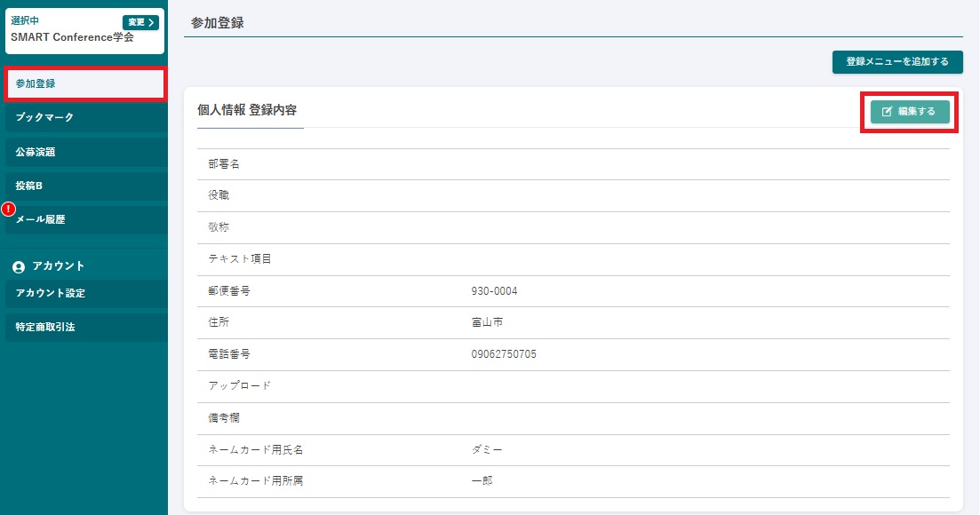Click the アカウント person icon
Image resolution: width=980 pixels, height=515 pixels.
19,266
